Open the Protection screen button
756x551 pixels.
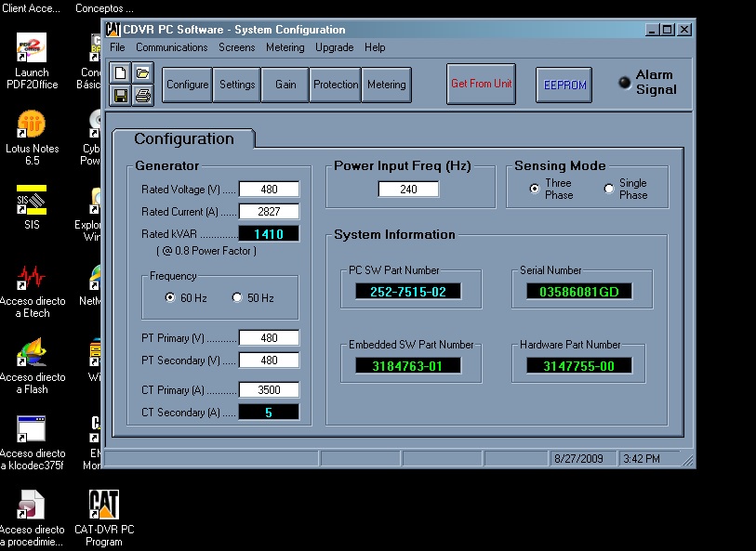(336, 85)
